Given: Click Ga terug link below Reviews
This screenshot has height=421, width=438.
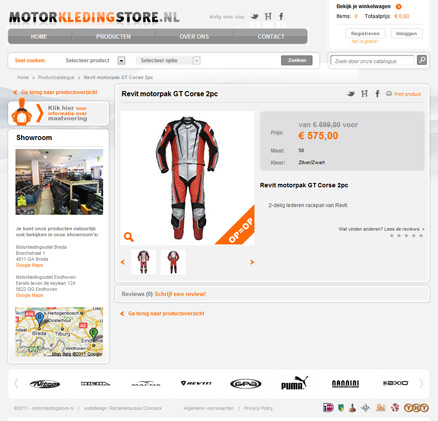Looking at the screenshot, I should tap(166, 313).
